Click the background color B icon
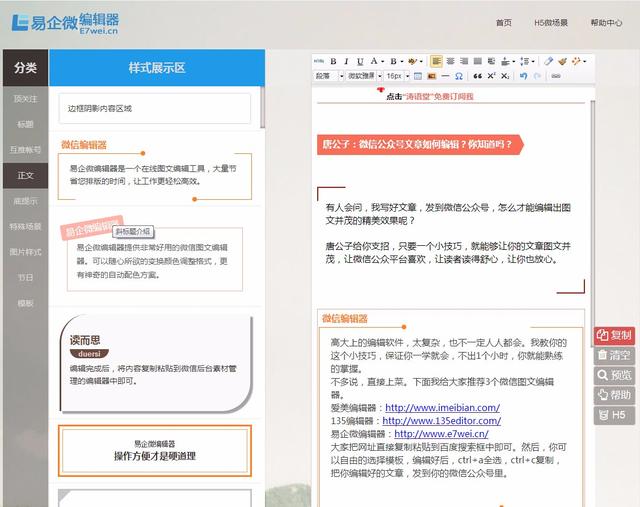 click(x=393, y=61)
